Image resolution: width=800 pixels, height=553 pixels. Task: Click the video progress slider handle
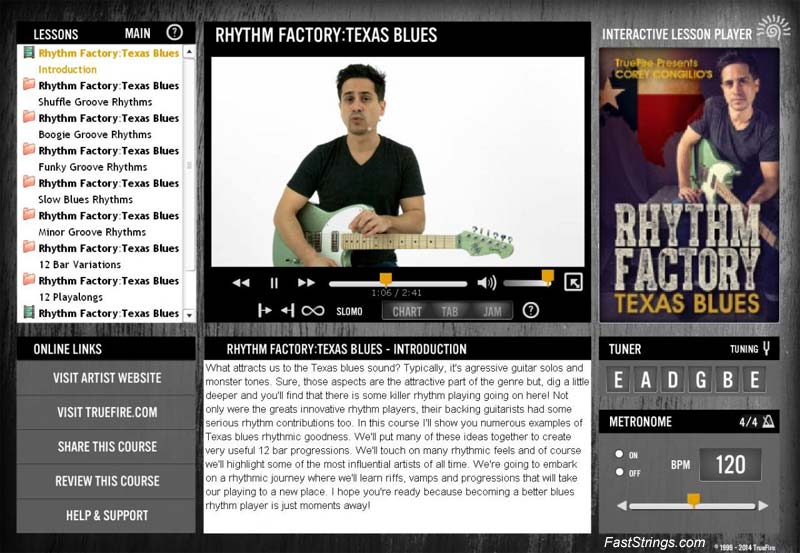386,279
